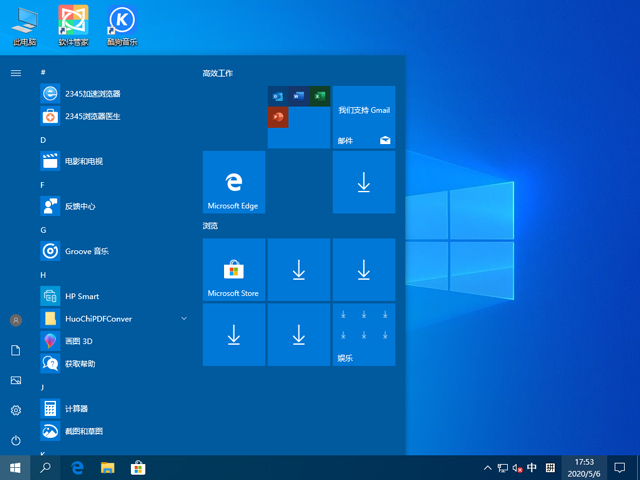Open Edge from the taskbar

coord(77,468)
